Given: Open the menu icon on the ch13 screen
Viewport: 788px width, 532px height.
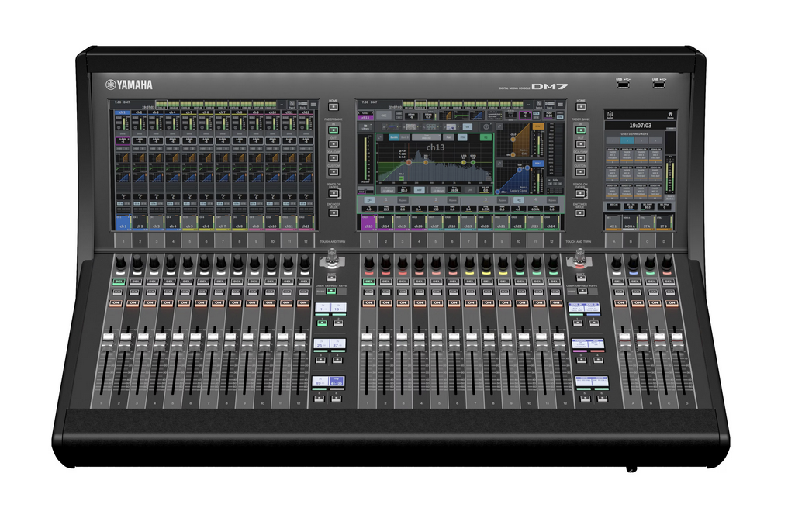Looking at the screenshot, I should point(560,105).
